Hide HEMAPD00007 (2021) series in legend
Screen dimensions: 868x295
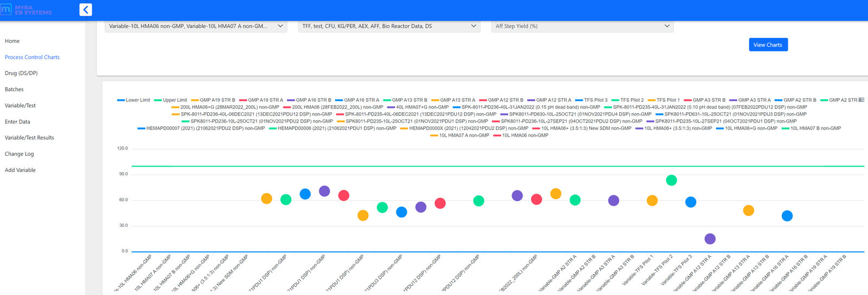(201, 129)
